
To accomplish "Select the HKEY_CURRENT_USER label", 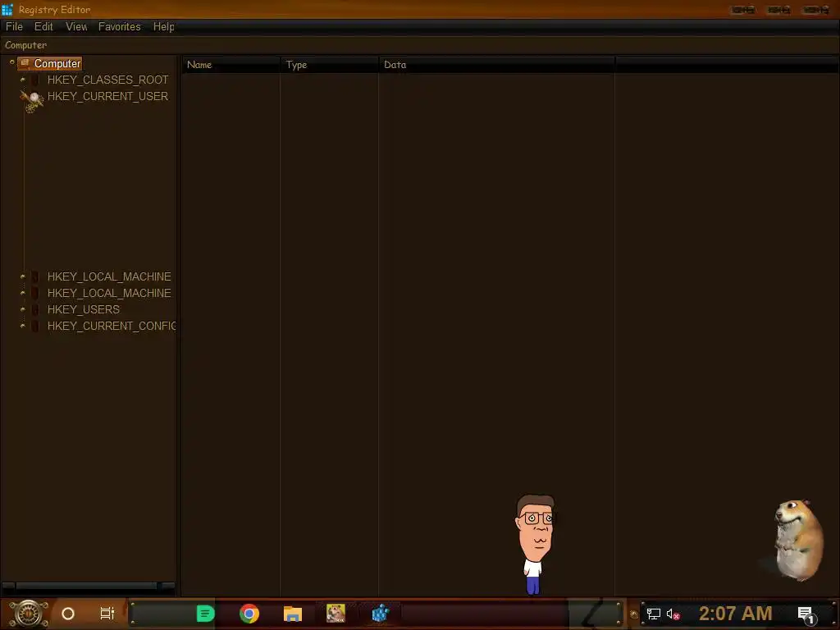I will click(107, 97).
